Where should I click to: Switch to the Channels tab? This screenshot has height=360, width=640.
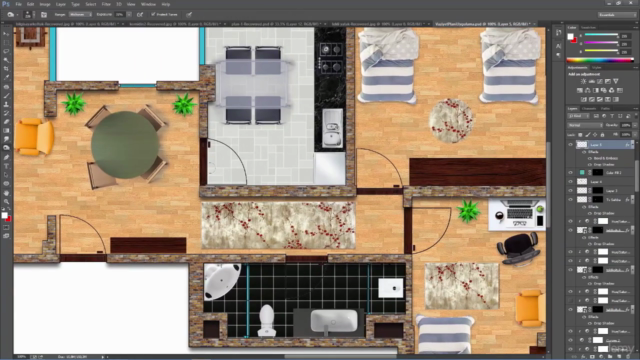[589, 109]
